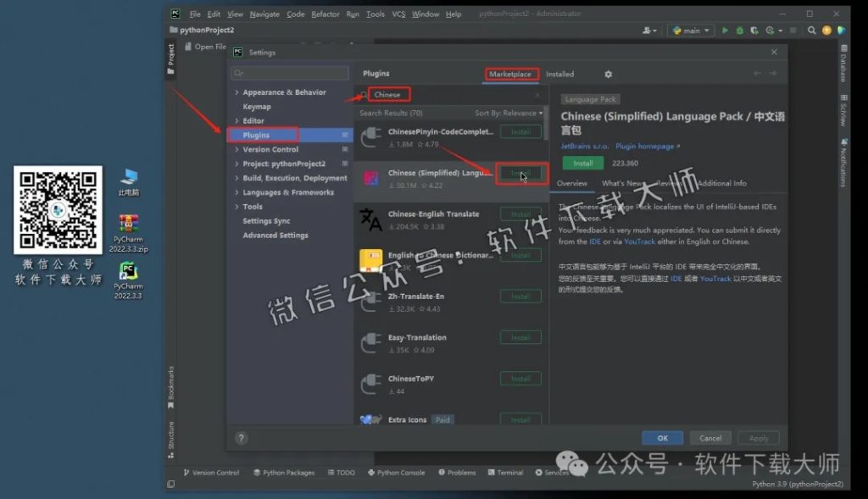
Task: Start the debugger
Action: click(x=738, y=30)
